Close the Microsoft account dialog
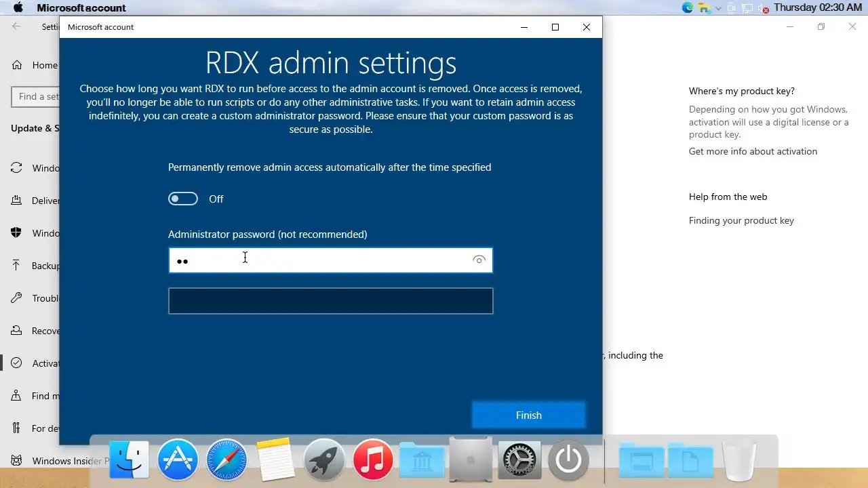Image resolution: width=868 pixels, height=488 pixels. click(587, 27)
